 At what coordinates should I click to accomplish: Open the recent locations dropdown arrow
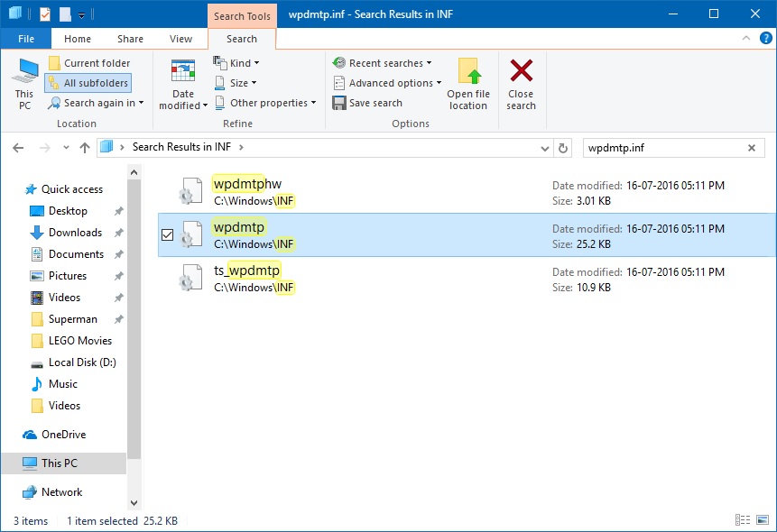click(66, 148)
